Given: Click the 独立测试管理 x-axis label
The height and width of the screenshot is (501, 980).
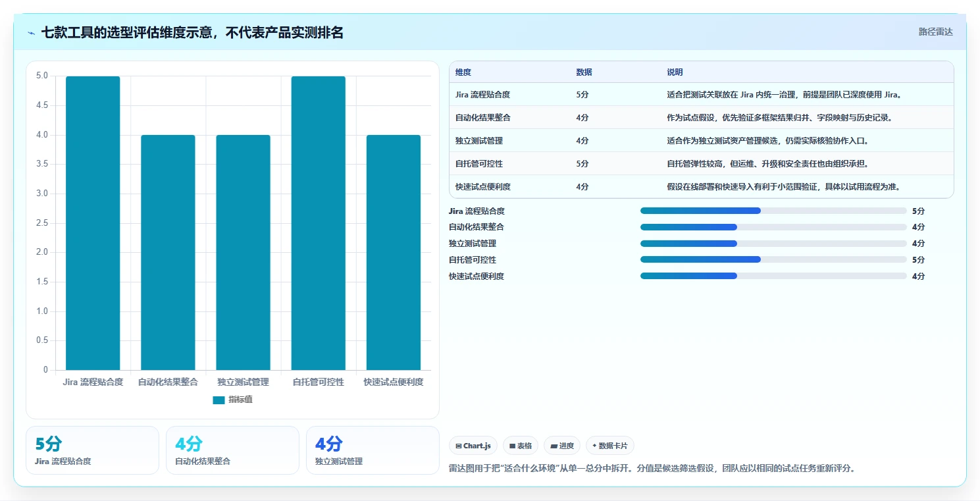Looking at the screenshot, I should click(x=243, y=382).
